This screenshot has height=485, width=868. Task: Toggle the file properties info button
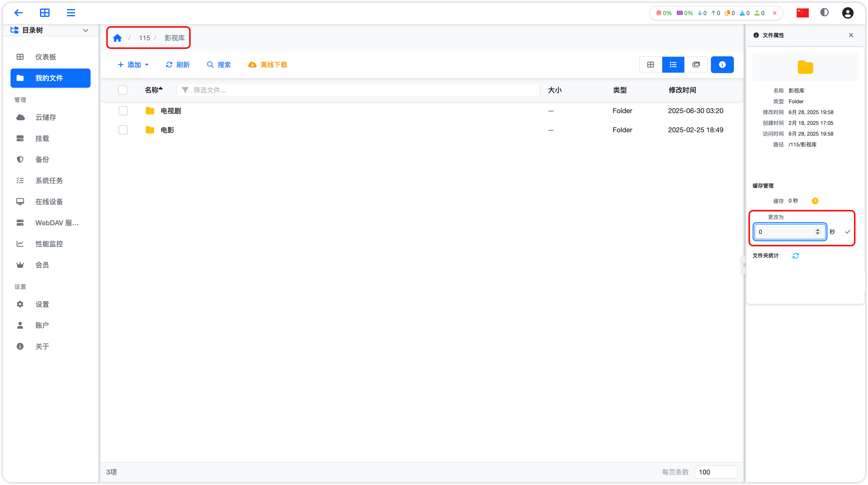tap(722, 65)
